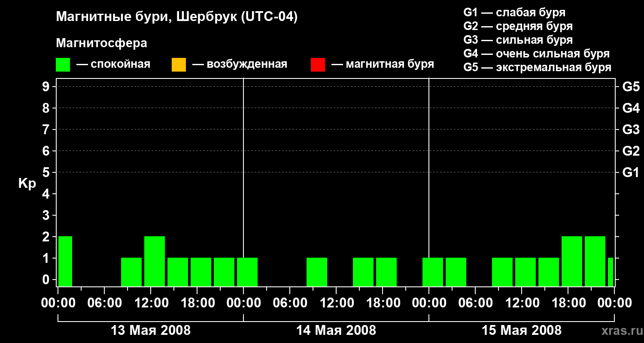Click the '15 Мая 2008' date label
The image size is (644, 343).
[x=522, y=331]
